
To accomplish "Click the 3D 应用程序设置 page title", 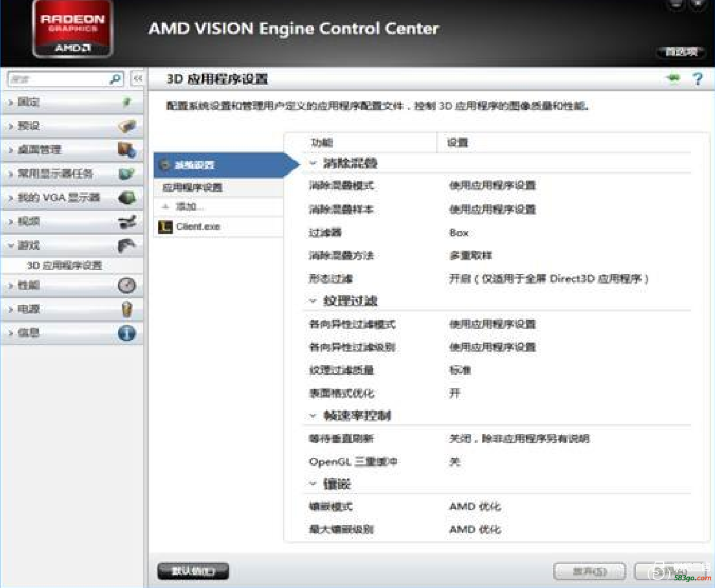I will [x=217, y=79].
